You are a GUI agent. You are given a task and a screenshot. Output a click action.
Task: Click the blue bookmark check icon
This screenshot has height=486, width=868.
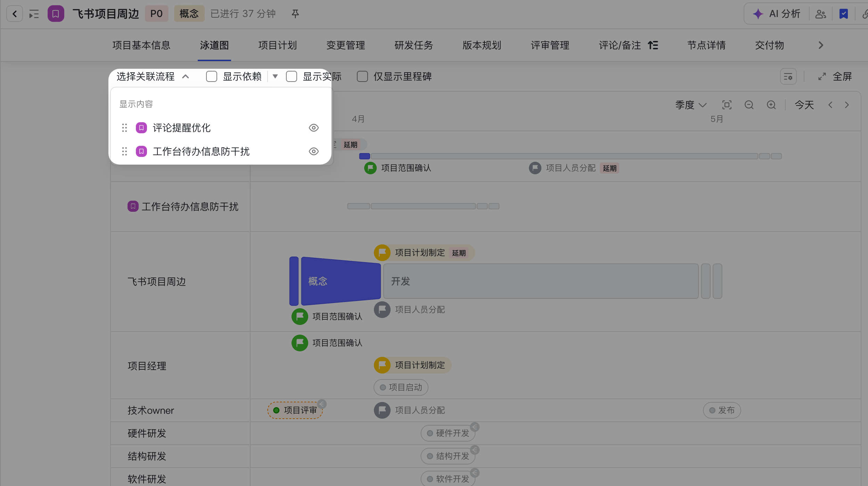[844, 14]
